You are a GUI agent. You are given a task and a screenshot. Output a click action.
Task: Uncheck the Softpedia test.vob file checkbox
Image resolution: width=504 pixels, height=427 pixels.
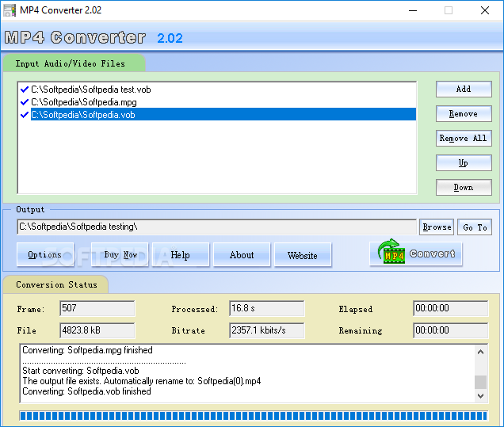25,90
